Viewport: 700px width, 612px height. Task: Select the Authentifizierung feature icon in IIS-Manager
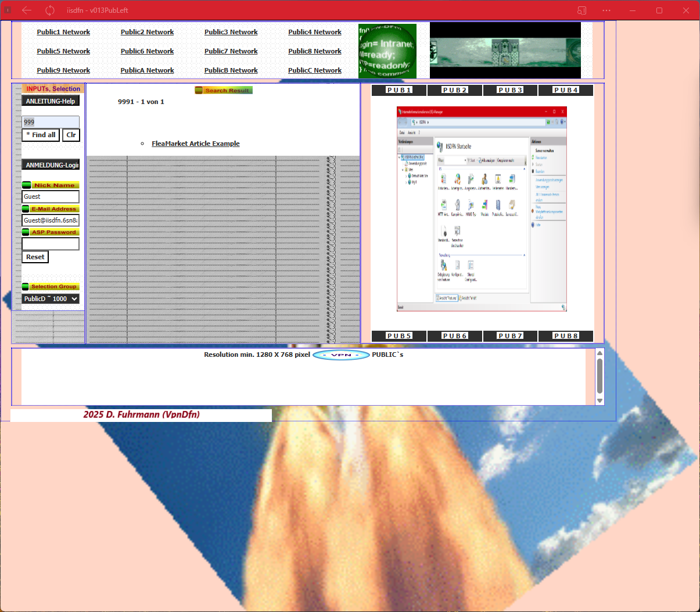coord(485,179)
